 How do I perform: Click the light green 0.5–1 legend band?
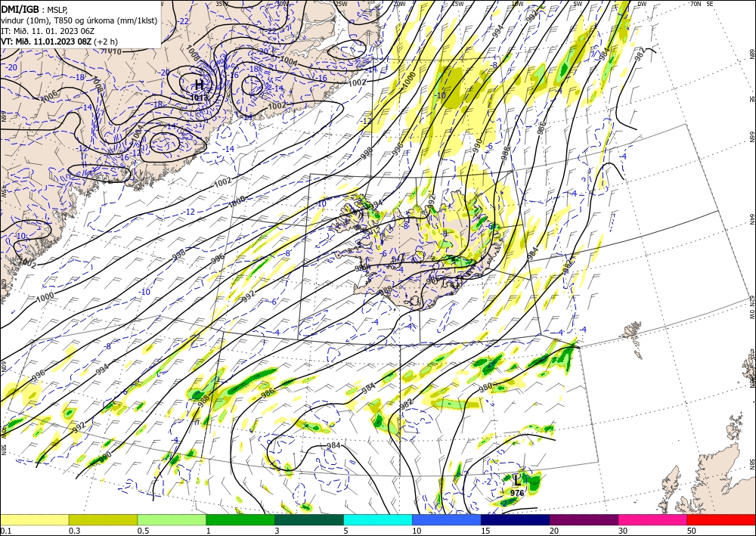click(172, 519)
